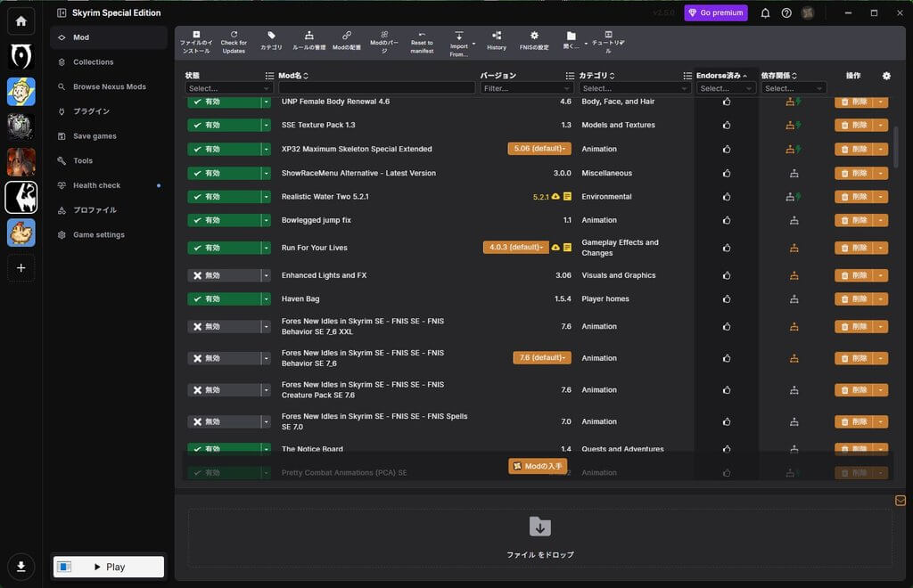
Task: Click the Modの入手 get mods button
Action: click(538, 467)
